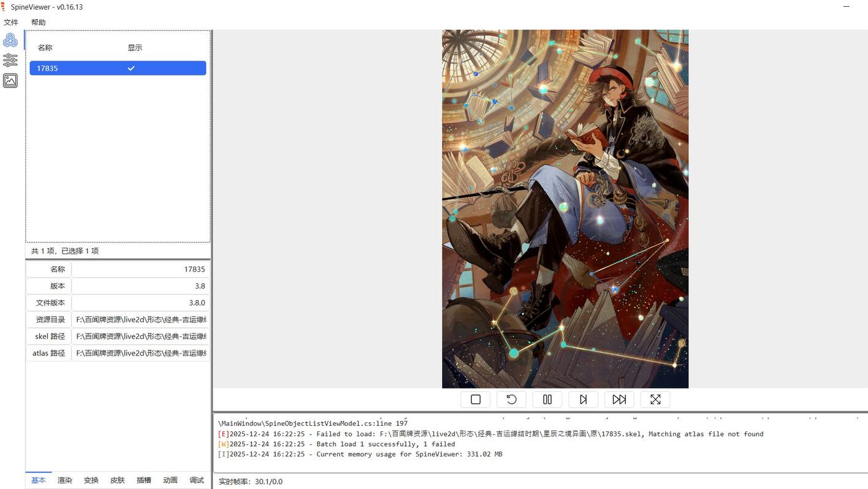Click the 资源目录 property label
868x489 pixels.
50,319
